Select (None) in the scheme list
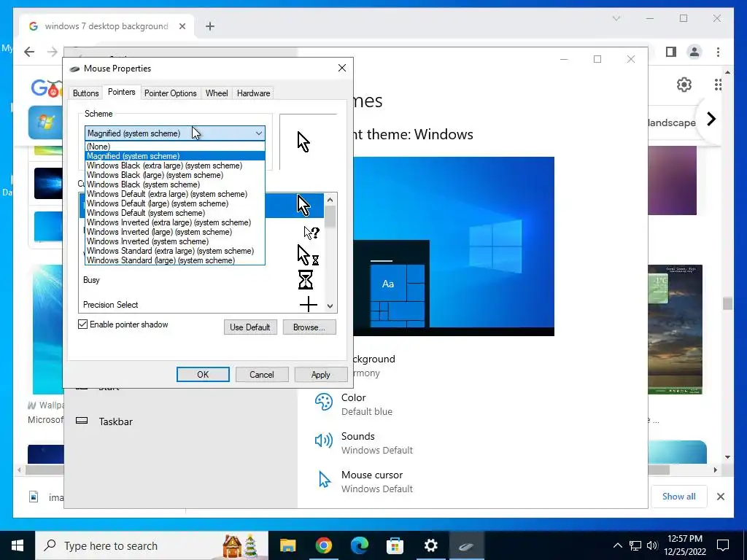747x560 pixels. click(175, 147)
